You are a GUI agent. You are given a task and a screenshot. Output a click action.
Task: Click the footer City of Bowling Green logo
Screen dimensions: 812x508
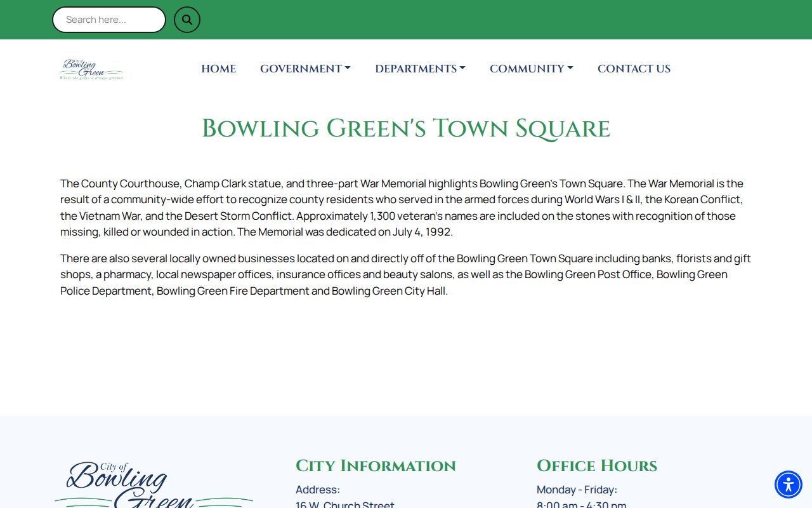coord(154,484)
